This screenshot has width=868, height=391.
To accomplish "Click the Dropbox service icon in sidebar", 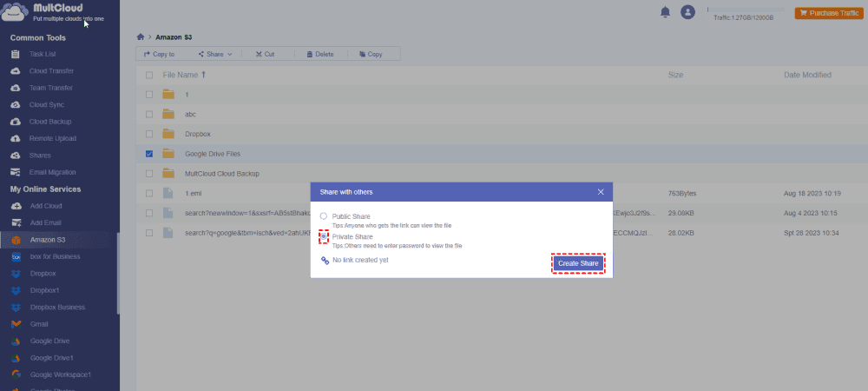I will click(16, 274).
